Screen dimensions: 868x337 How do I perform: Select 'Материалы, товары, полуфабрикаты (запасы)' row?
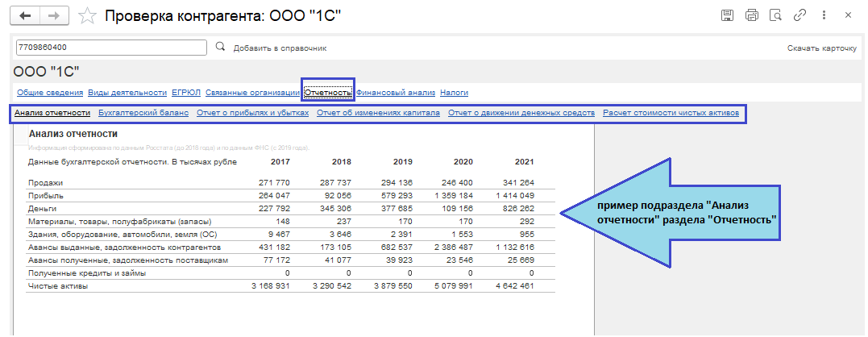point(119,222)
